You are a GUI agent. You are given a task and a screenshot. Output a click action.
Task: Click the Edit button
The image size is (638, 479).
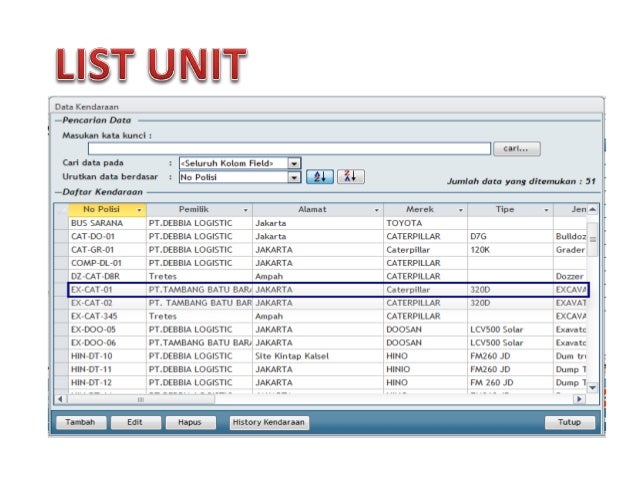pyautogui.click(x=135, y=422)
